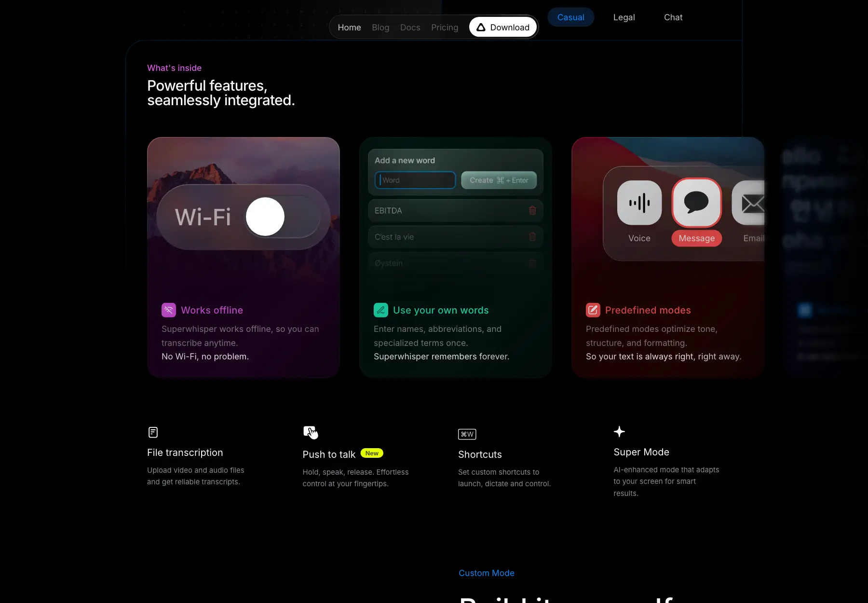Toggle the Wi-Fi switch
Image resolution: width=868 pixels, height=603 pixels.
(283, 217)
